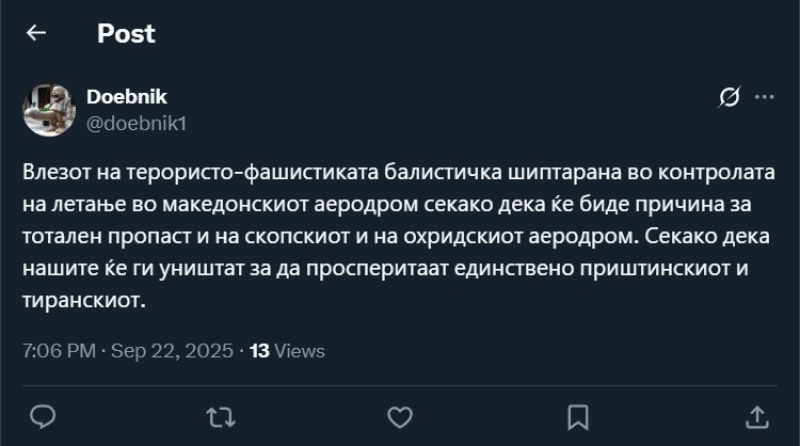Expand the three-dot More options menu

pos(764,97)
